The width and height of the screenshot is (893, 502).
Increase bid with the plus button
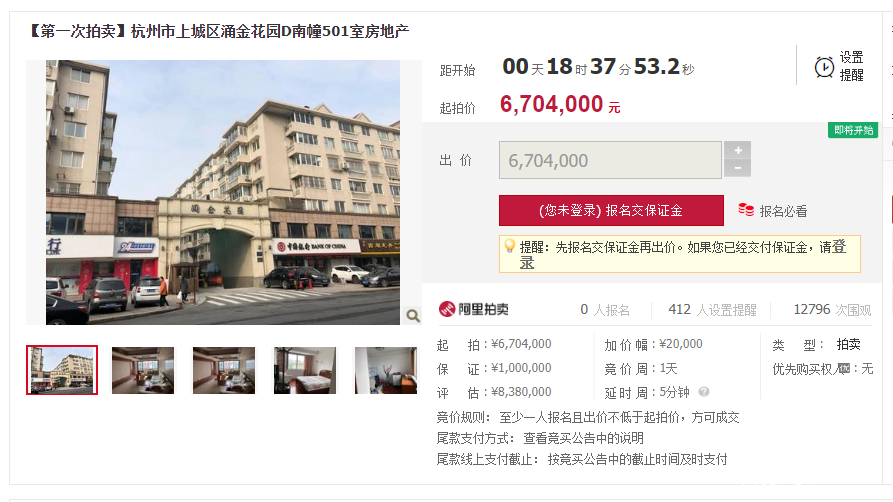tap(738, 150)
